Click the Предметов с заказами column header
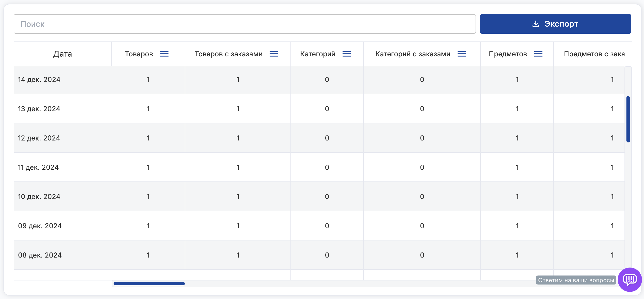 [x=594, y=54]
